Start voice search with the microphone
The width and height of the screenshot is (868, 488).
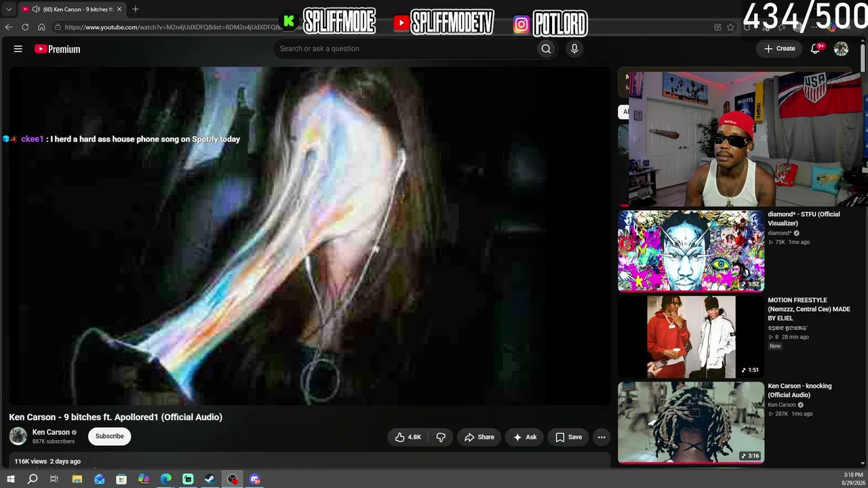(x=574, y=49)
